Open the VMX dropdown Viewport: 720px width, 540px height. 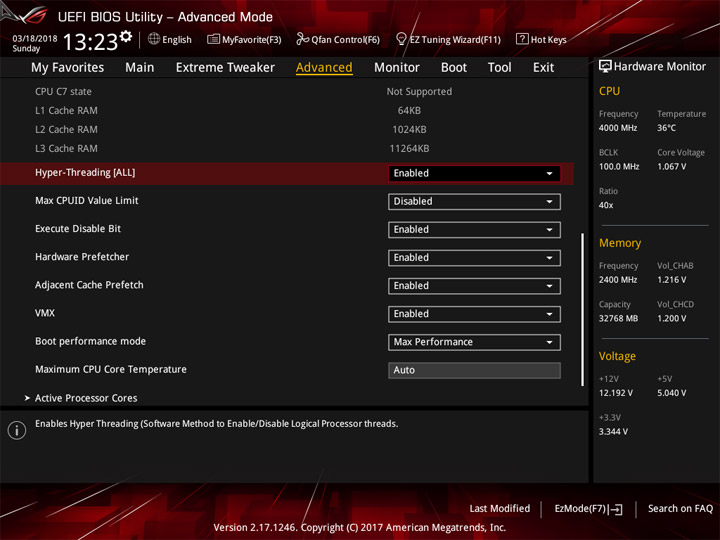pyautogui.click(x=474, y=314)
